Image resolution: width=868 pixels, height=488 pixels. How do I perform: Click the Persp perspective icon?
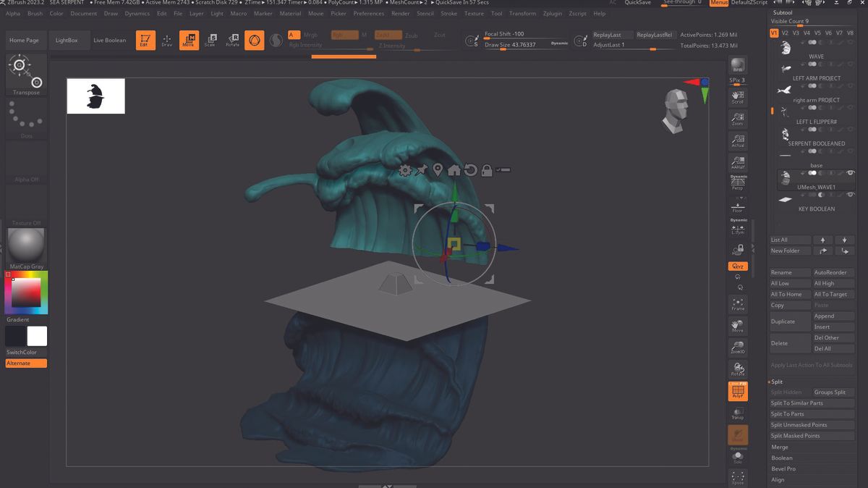click(739, 182)
